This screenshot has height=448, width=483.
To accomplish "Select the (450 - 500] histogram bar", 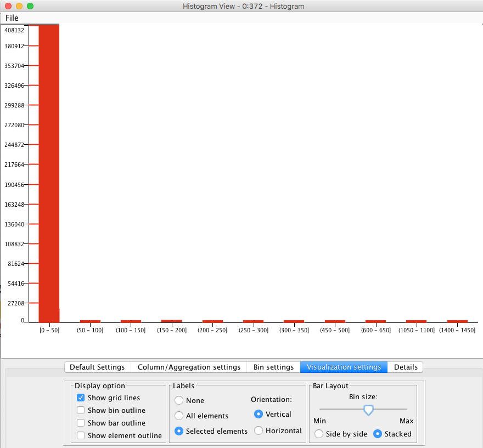I will (335, 321).
